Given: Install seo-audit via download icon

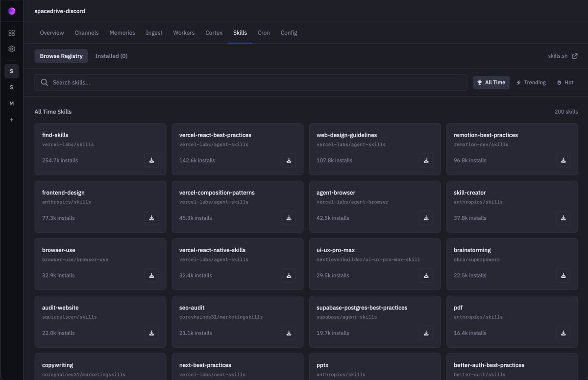Looking at the screenshot, I should point(289,333).
